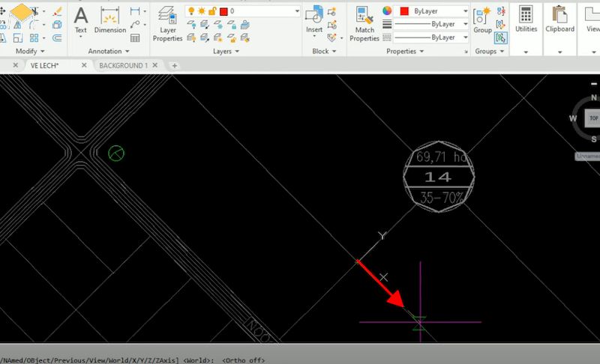
Task: Click the Object Color wheel icon
Action: point(387,11)
